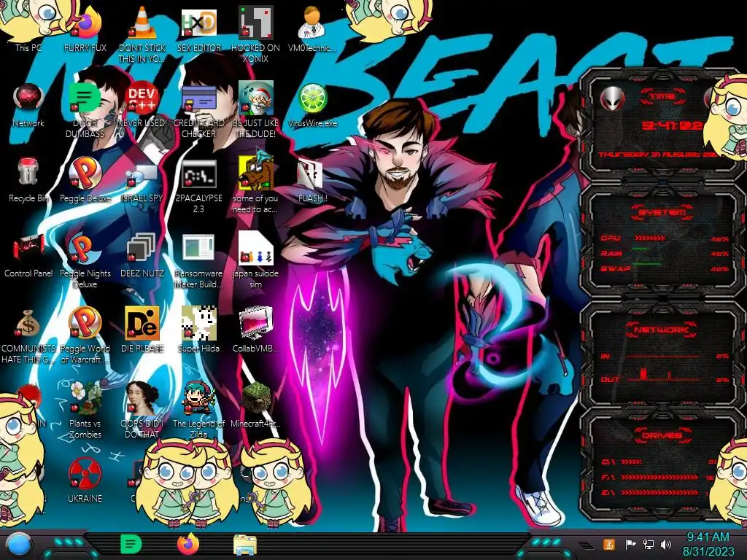
Task: Click the Action Center flag tray icon
Action: 630,544
